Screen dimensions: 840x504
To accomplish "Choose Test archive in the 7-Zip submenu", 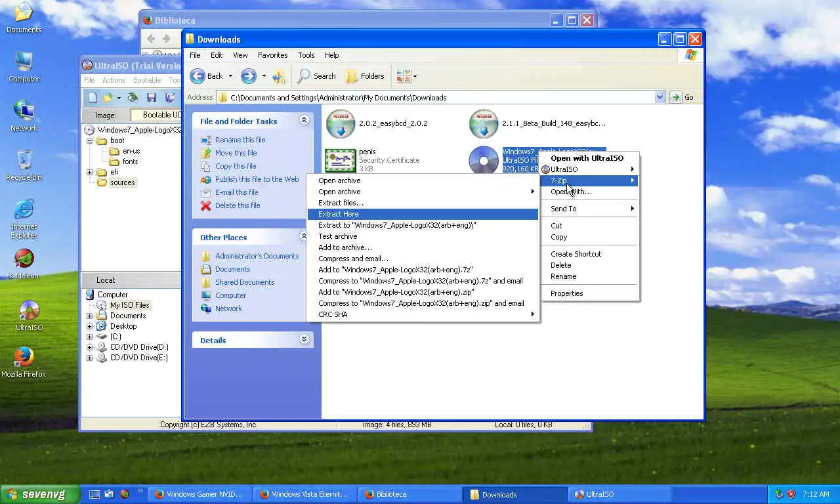I will (x=423, y=236).
